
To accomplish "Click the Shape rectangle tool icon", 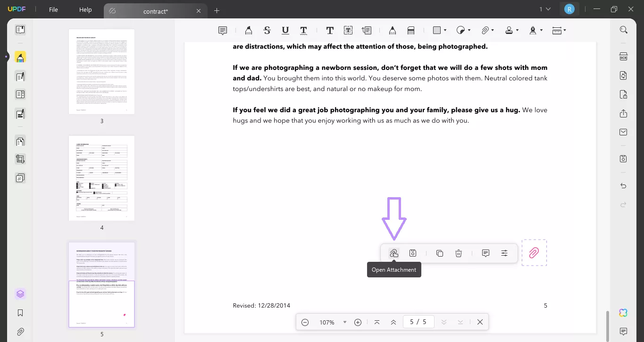I will (x=437, y=30).
